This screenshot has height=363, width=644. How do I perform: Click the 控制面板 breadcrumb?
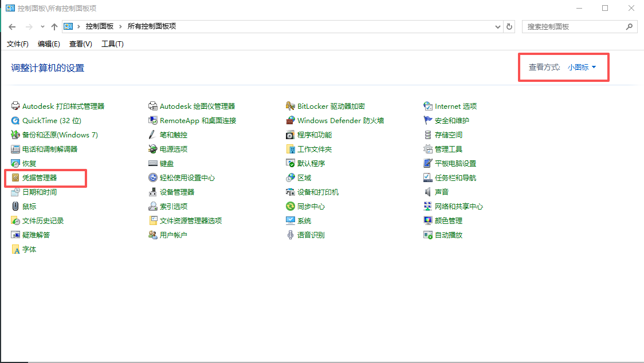pos(99,26)
